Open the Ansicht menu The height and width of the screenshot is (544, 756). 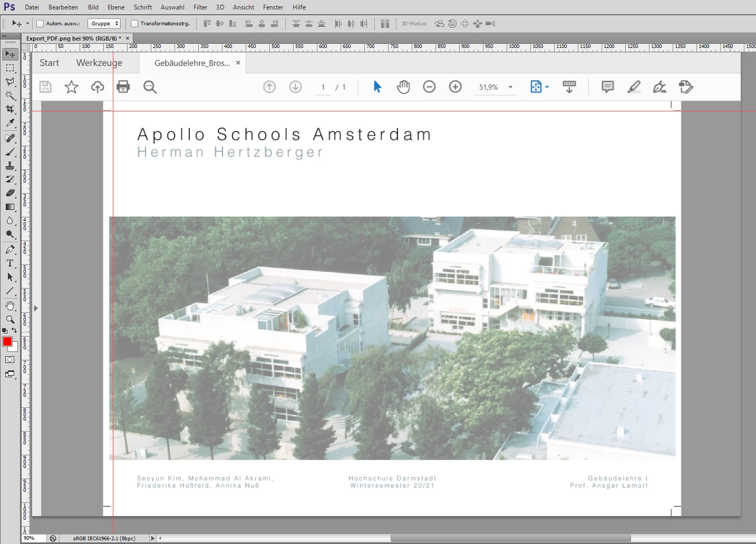pos(244,7)
